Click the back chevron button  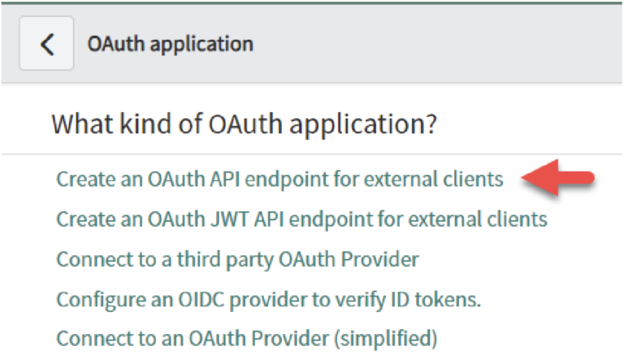tap(46, 43)
